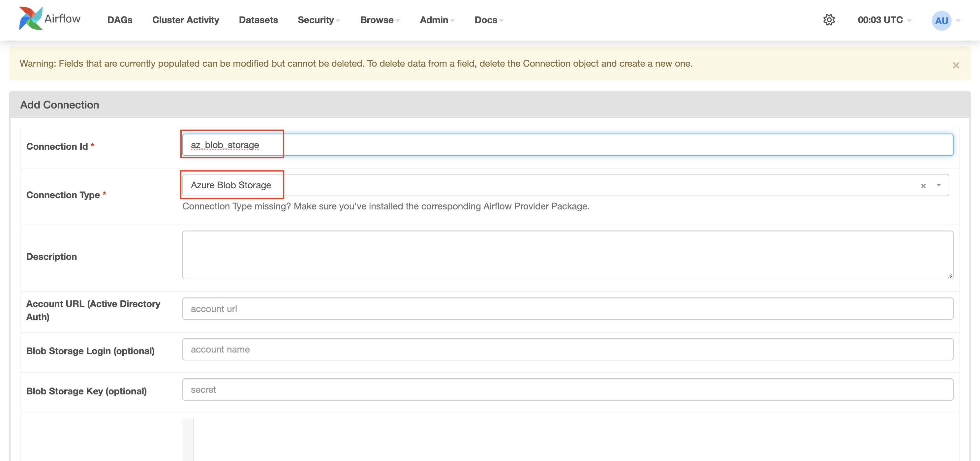
Task: Open the Browse dropdown menu
Action: pyautogui.click(x=380, y=20)
